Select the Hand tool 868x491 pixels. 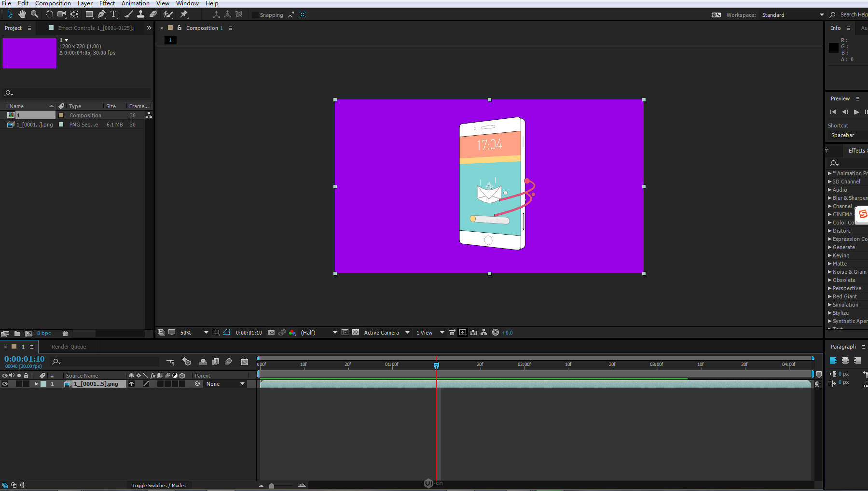click(x=22, y=14)
